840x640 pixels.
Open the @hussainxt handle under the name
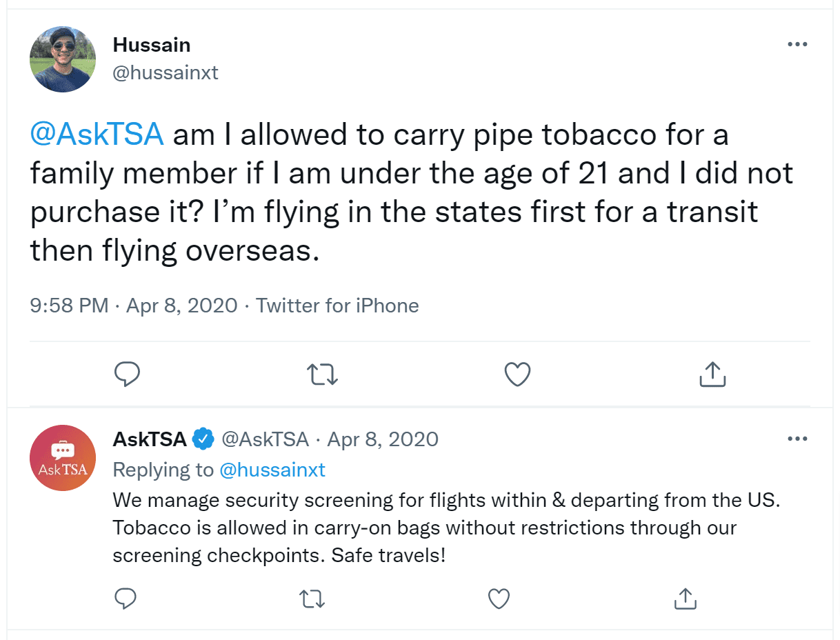(x=166, y=72)
